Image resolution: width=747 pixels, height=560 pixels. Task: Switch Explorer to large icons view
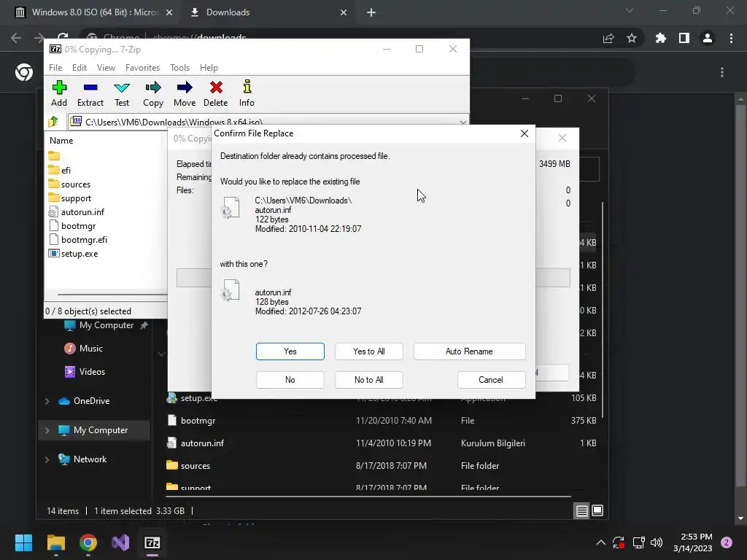pos(597,511)
